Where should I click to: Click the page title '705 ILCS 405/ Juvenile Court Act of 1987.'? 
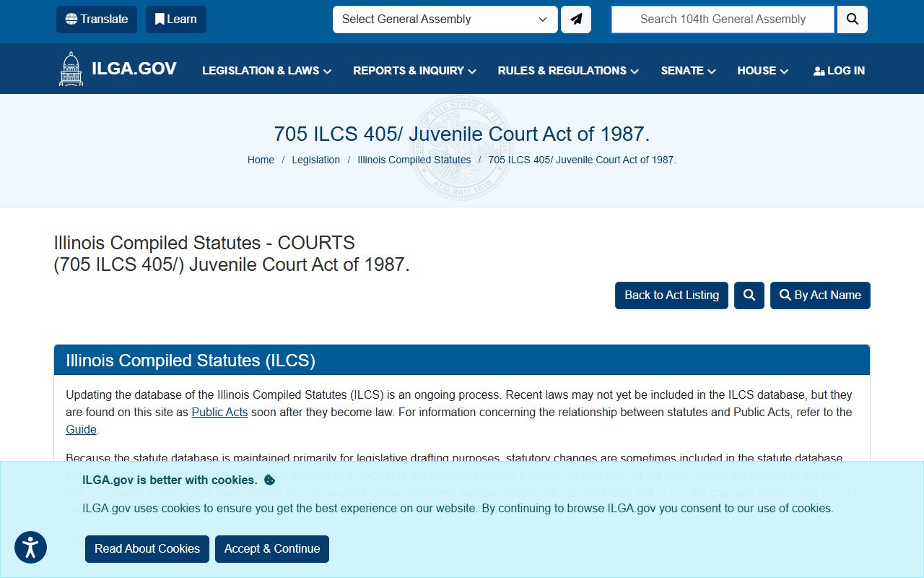462,134
